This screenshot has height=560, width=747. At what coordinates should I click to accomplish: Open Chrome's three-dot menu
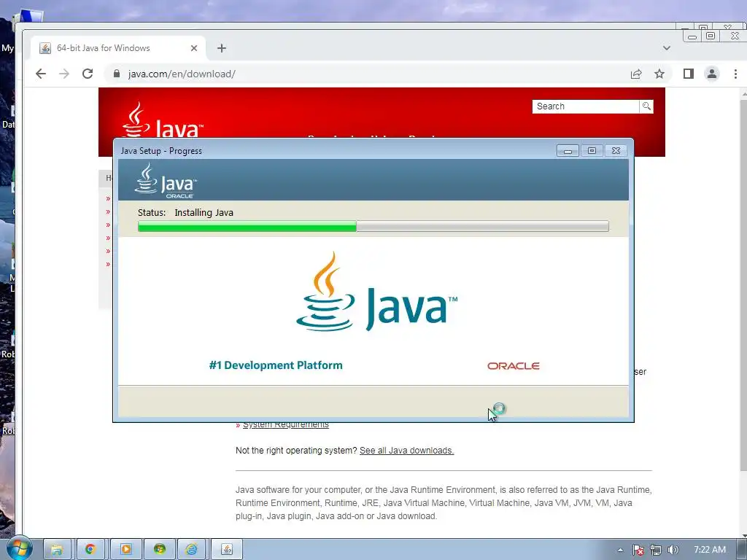coord(735,74)
